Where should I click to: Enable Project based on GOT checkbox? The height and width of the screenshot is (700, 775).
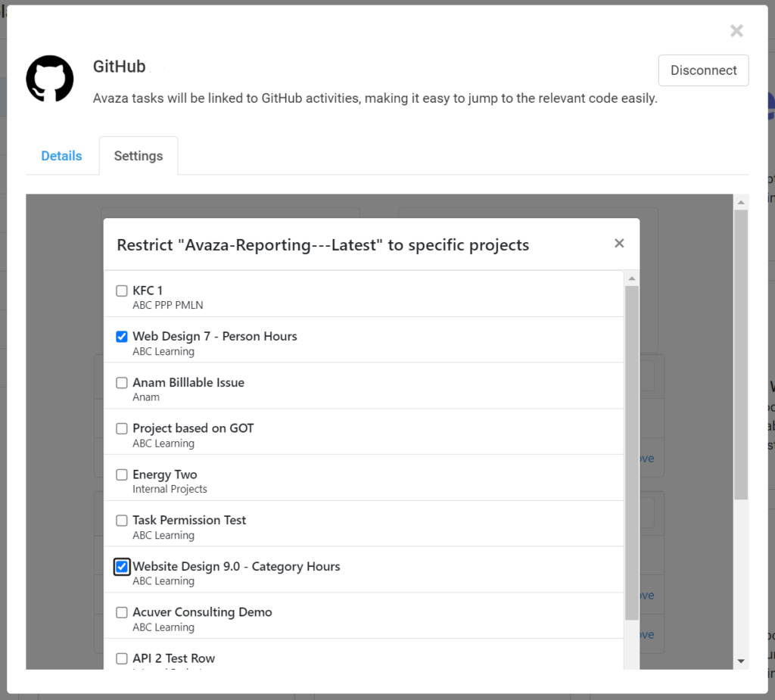(122, 428)
